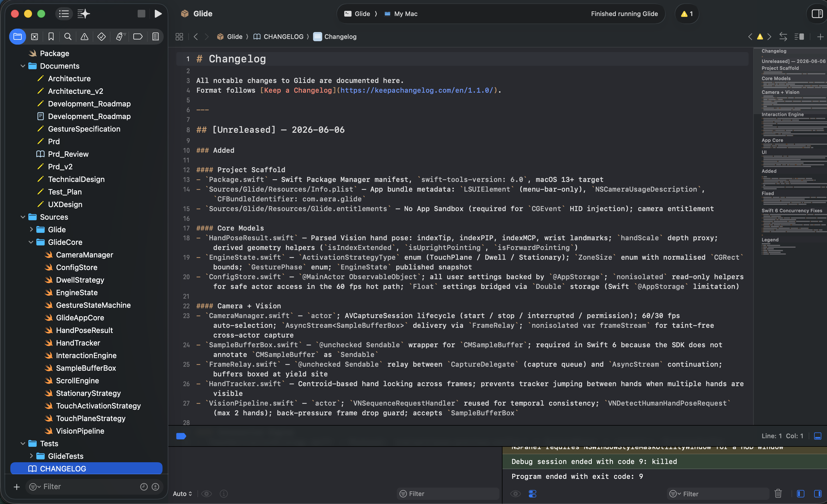This screenshot has width=827, height=504.
Task: Click the console Filter field
Action: pyautogui.click(x=718, y=494)
